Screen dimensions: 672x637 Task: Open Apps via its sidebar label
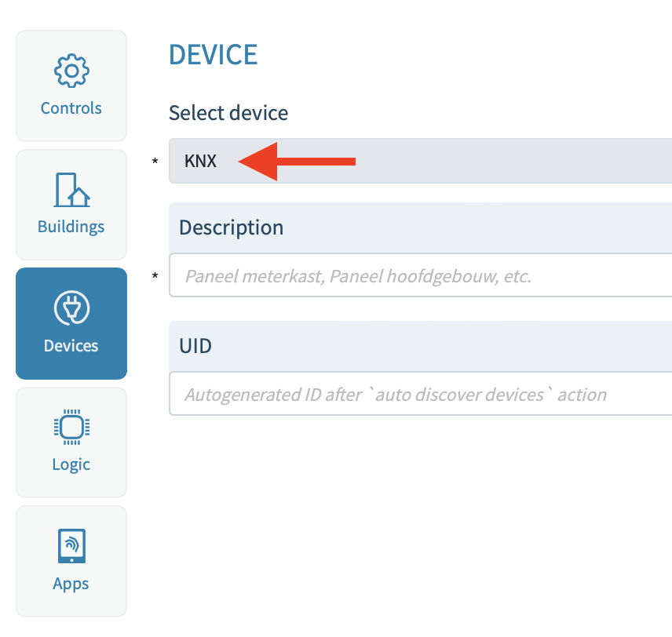(71, 584)
